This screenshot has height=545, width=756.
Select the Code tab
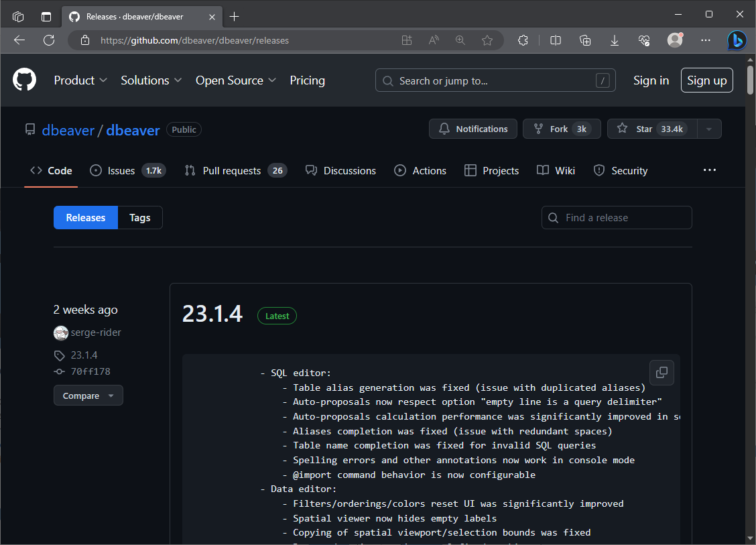point(51,171)
